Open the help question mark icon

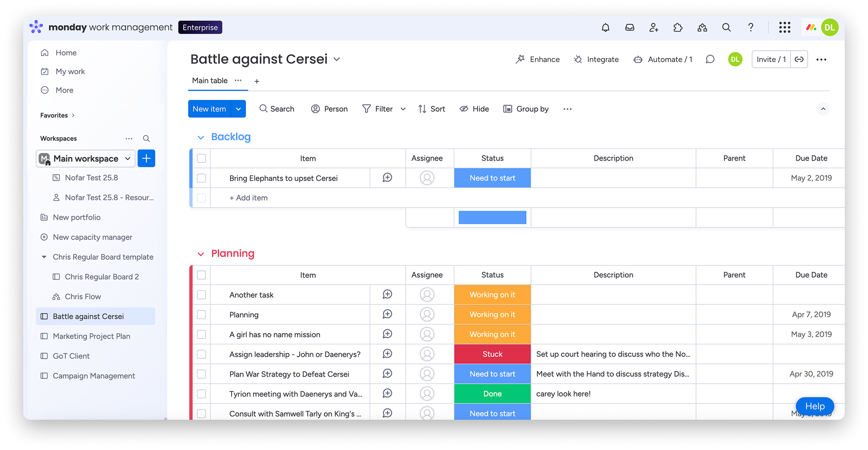(750, 27)
